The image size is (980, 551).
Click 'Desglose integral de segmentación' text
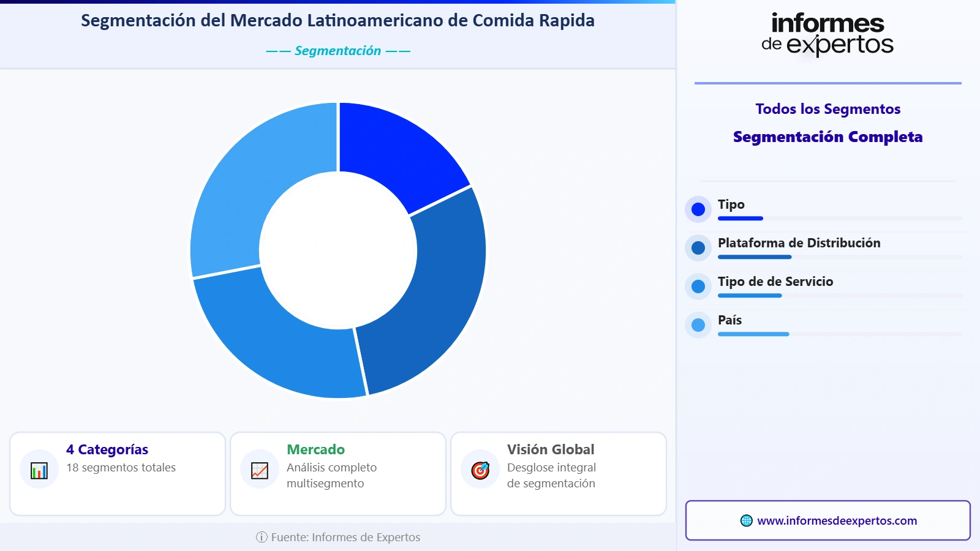click(x=551, y=476)
